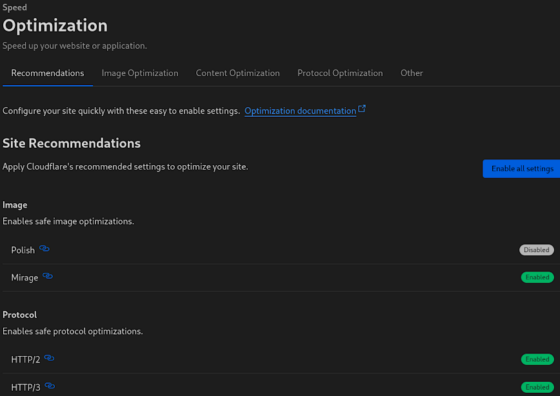Select the HTTP/3 row label
Screen dimensions: 560x396
26,387
